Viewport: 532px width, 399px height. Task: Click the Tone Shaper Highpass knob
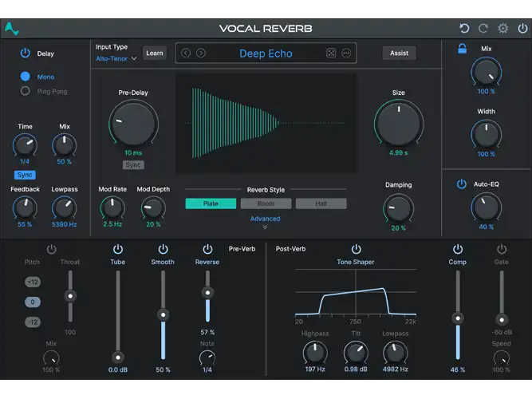[315, 353]
